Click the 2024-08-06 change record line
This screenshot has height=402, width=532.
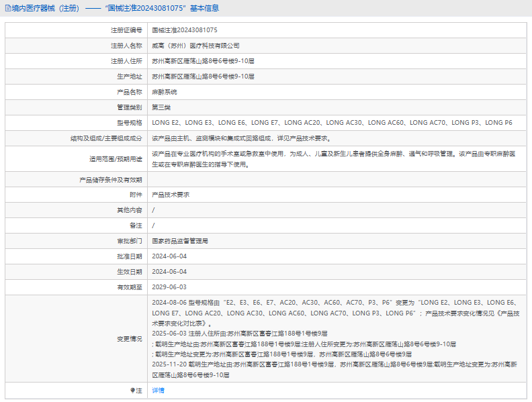336,313
